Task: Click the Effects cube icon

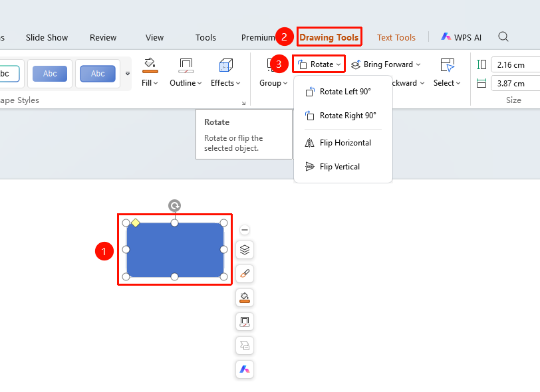Action: pyautogui.click(x=225, y=65)
